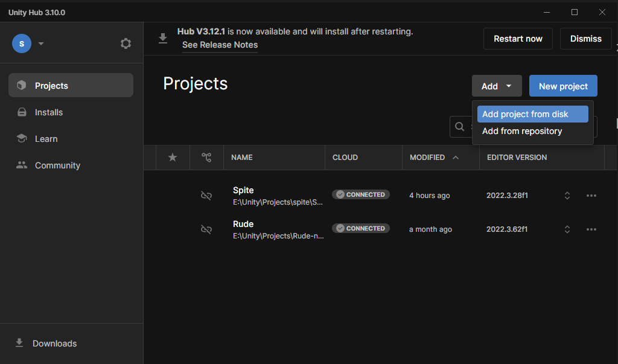Open the See Release Notes link

click(220, 45)
